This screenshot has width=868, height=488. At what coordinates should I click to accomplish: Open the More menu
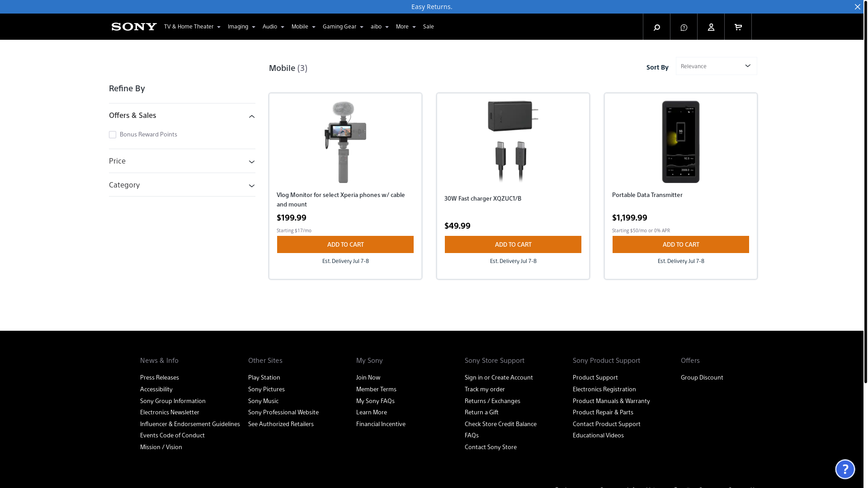[x=406, y=27]
